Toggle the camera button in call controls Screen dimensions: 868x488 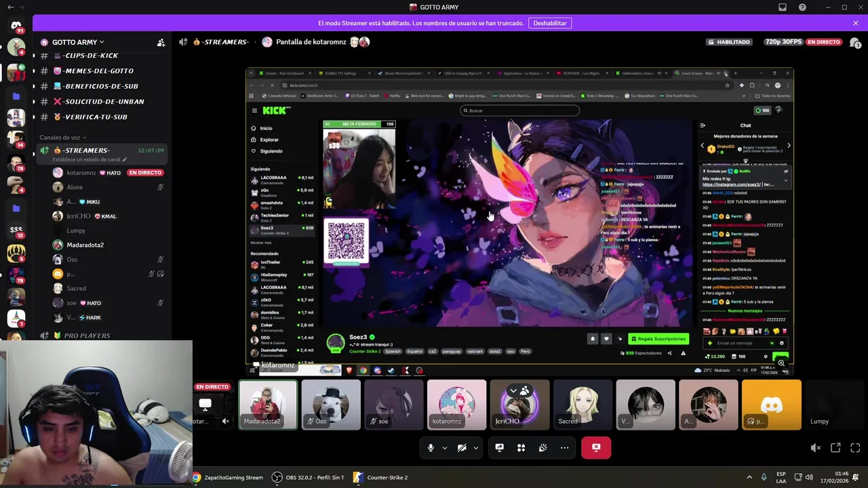462,447
